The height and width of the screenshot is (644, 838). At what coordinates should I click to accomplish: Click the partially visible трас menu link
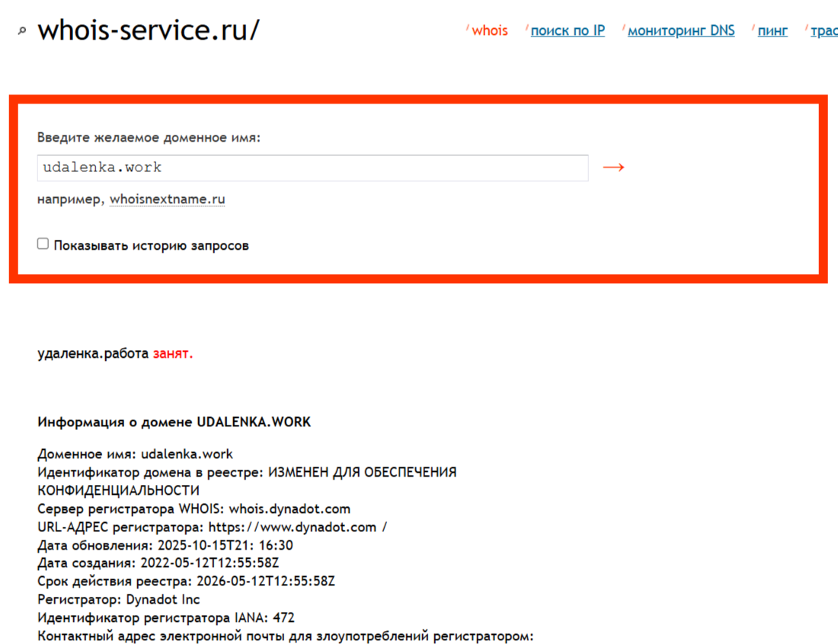pyautogui.click(x=824, y=31)
